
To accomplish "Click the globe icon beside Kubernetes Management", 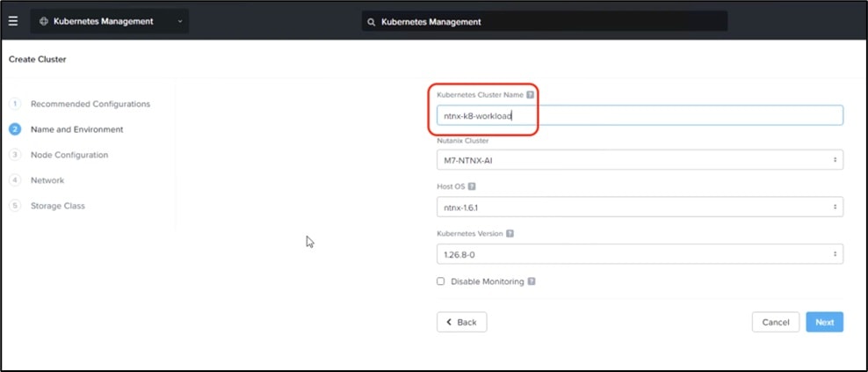I will click(x=44, y=22).
